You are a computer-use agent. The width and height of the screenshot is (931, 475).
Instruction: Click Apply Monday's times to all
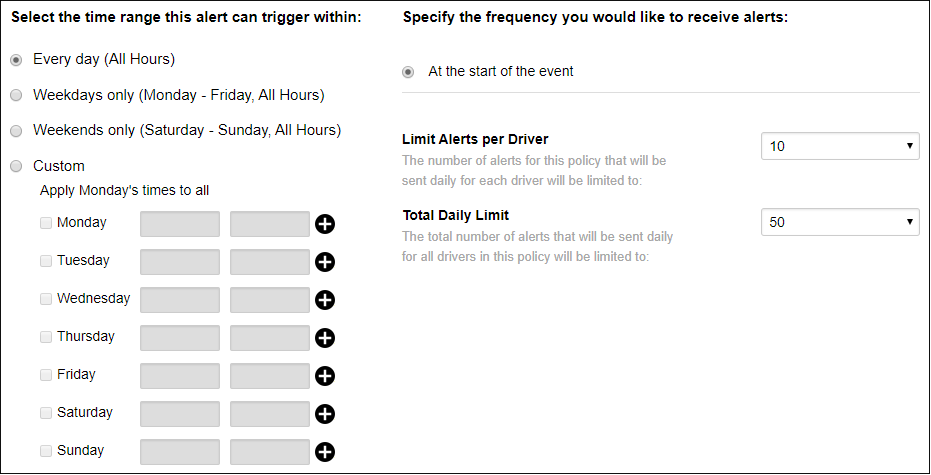[125, 191]
